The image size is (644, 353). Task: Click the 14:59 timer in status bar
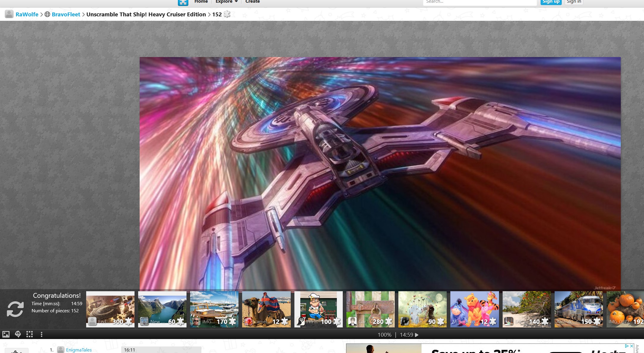pos(406,335)
